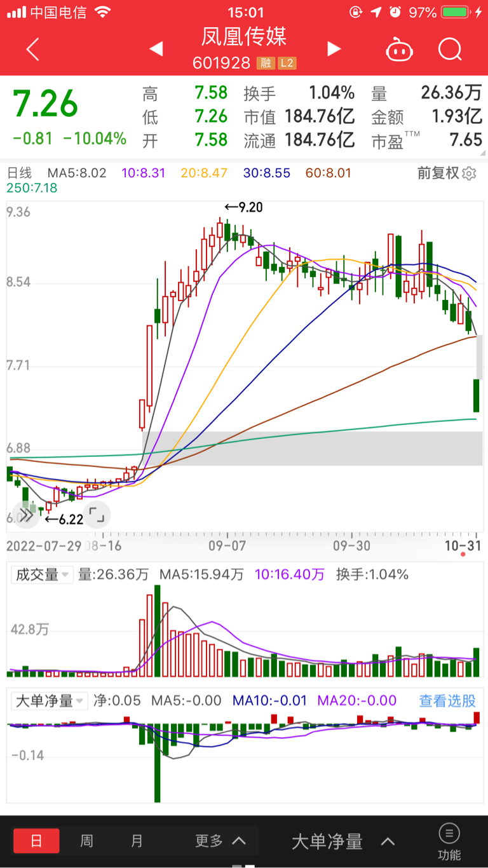Tap the orange 20:8.47 MA label
The width and height of the screenshot is (488, 868).
[205, 173]
